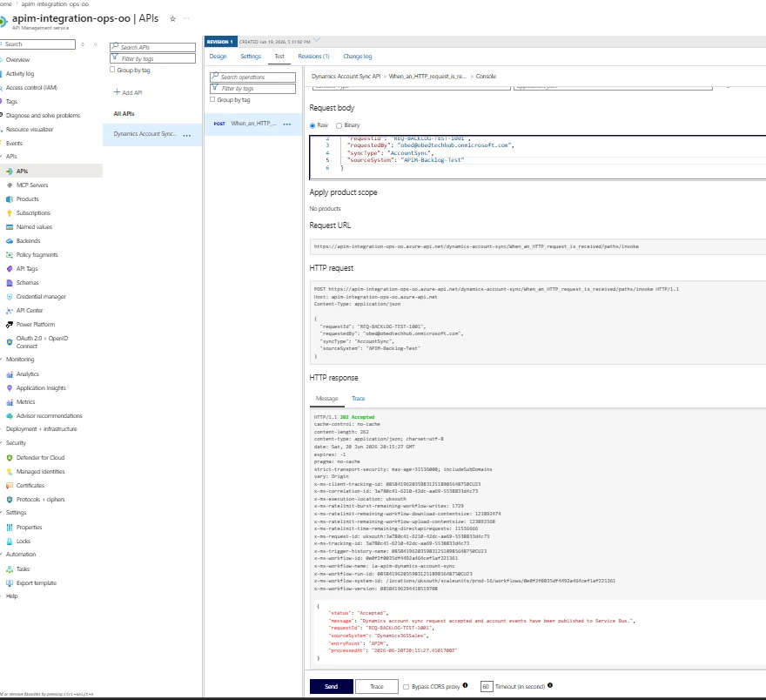Image resolution: width=766 pixels, height=700 pixels.
Task: Open the more options ellipsis beside the title
Action: pyautogui.click(x=186, y=18)
